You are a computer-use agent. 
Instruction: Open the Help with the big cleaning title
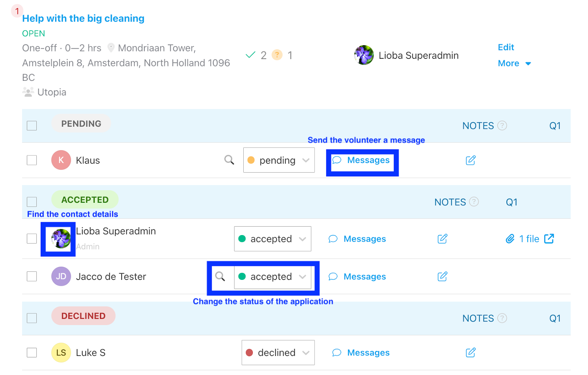pyautogui.click(x=83, y=18)
